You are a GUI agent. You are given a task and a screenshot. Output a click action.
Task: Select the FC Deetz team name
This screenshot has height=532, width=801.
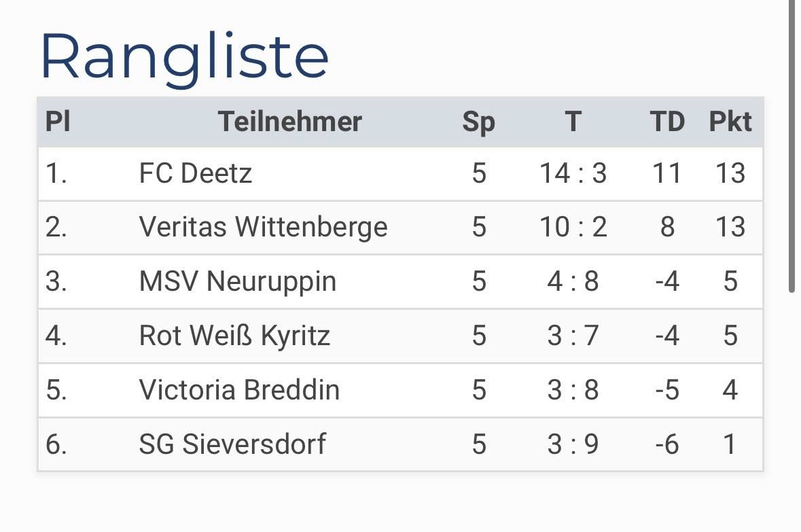196,173
